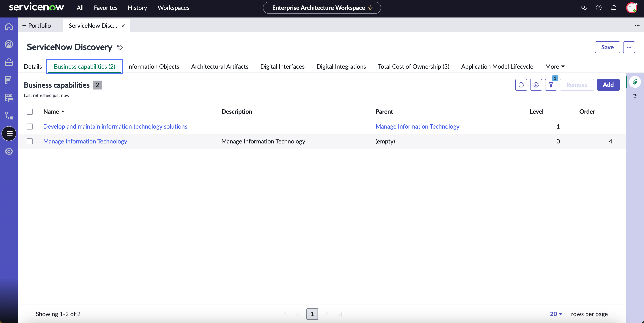Switch to the Details tab
644x323 pixels.
click(x=33, y=67)
